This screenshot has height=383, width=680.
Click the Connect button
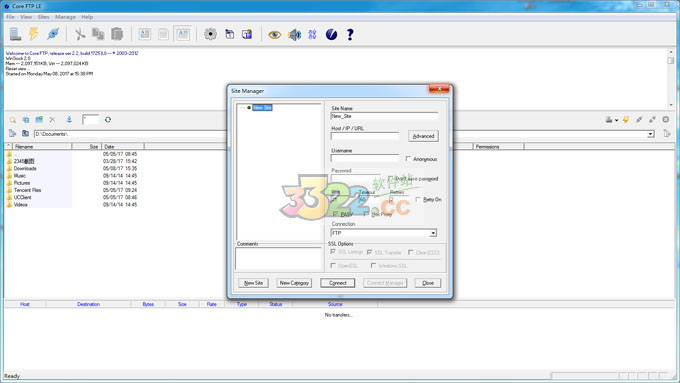[x=337, y=283]
